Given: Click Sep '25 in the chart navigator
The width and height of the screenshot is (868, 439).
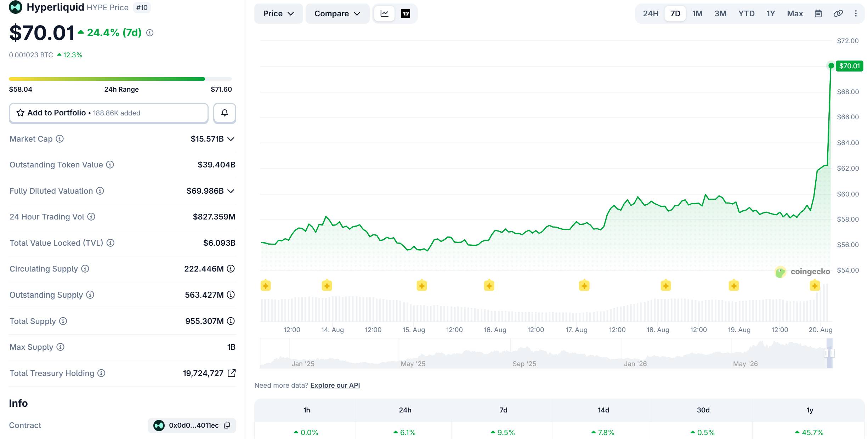Looking at the screenshot, I should 524,364.
